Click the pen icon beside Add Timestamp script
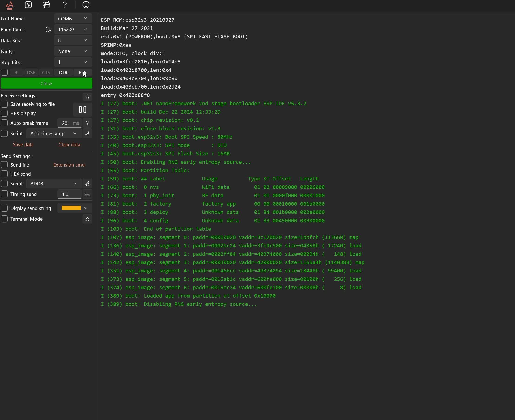 pyautogui.click(x=87, y=133)
